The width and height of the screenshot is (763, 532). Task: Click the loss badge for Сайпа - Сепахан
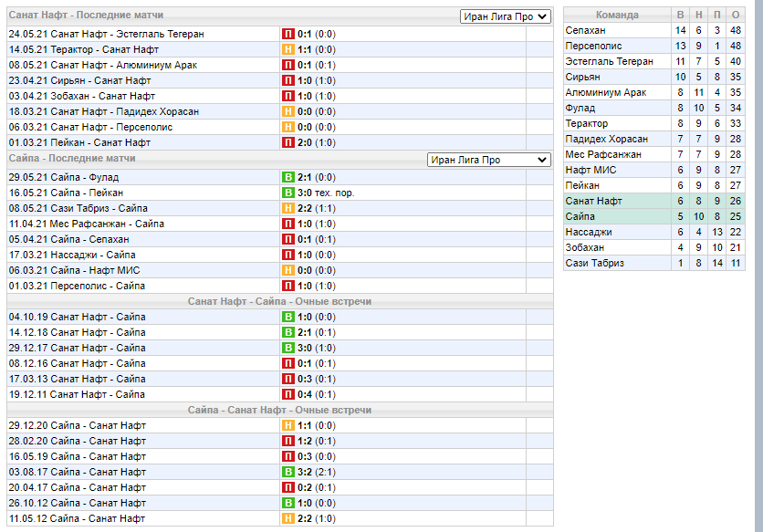(288, 239)
